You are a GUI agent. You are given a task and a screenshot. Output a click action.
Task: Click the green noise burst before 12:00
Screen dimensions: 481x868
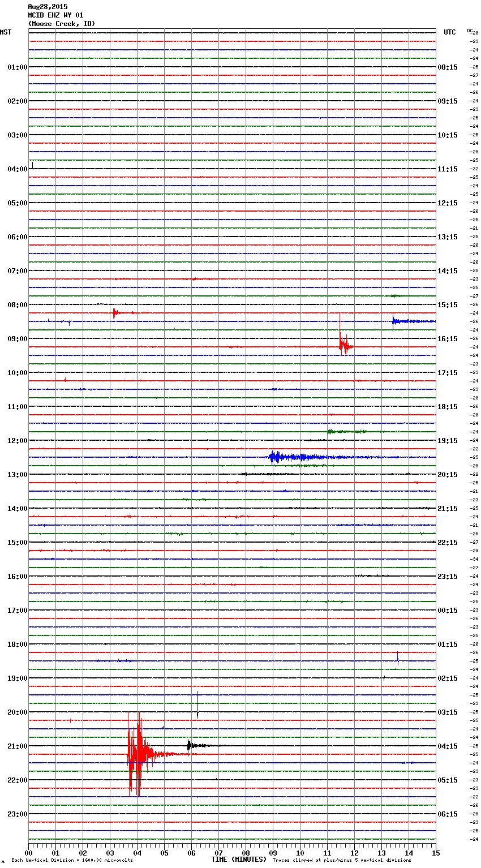click(348, 432)
